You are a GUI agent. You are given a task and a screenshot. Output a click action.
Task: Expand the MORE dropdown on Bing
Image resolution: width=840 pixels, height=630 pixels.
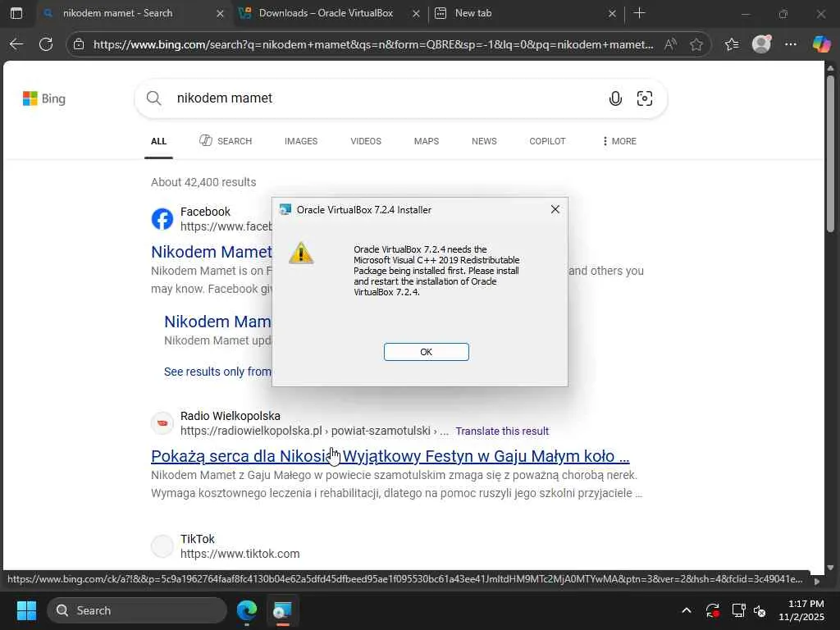pos(620,141)
